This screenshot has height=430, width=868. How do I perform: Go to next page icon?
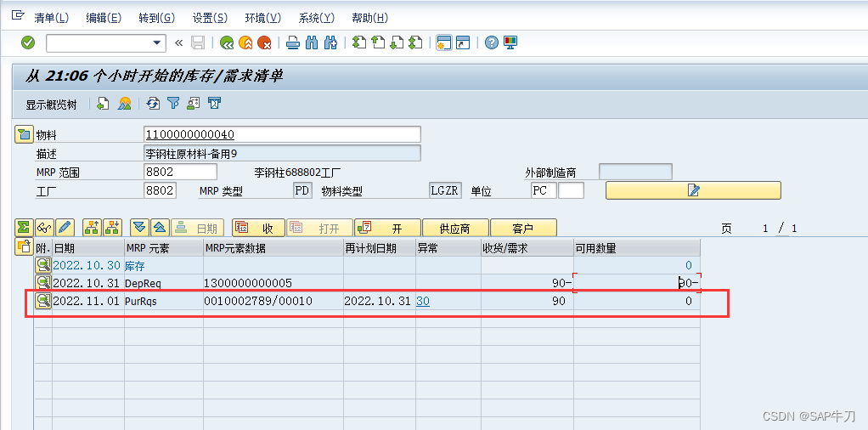397,42
